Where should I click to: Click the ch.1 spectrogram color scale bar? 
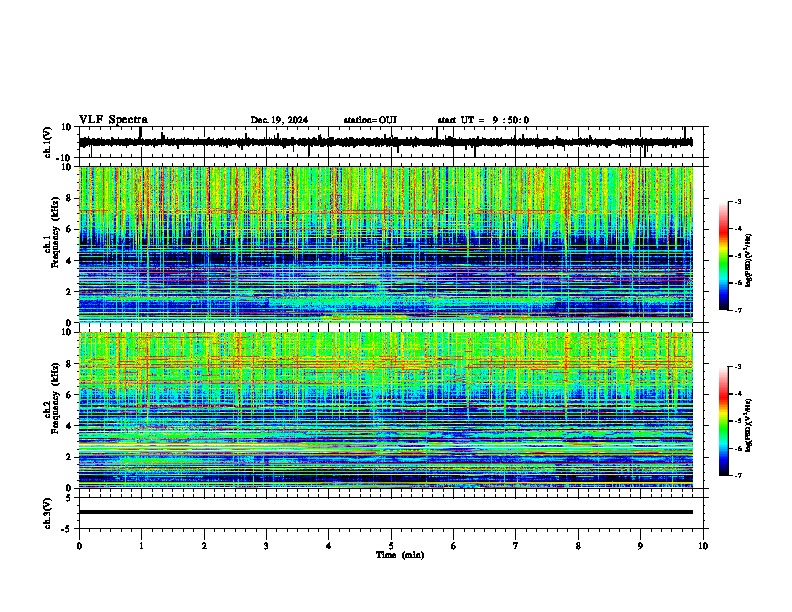(724, 256)
